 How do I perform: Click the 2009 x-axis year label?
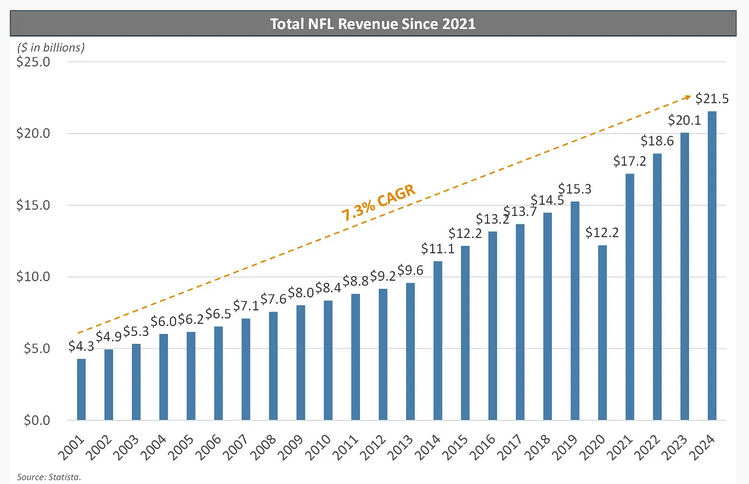[291, 447]
